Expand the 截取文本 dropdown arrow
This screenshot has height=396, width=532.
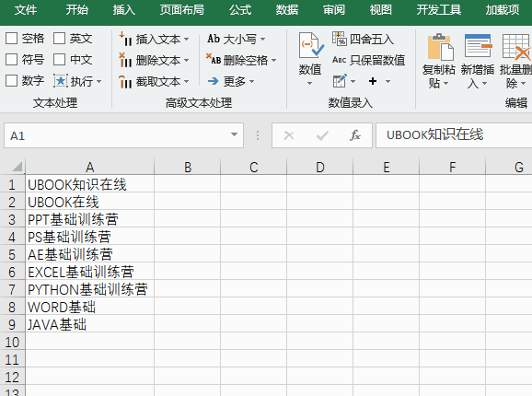click(186, 82)
